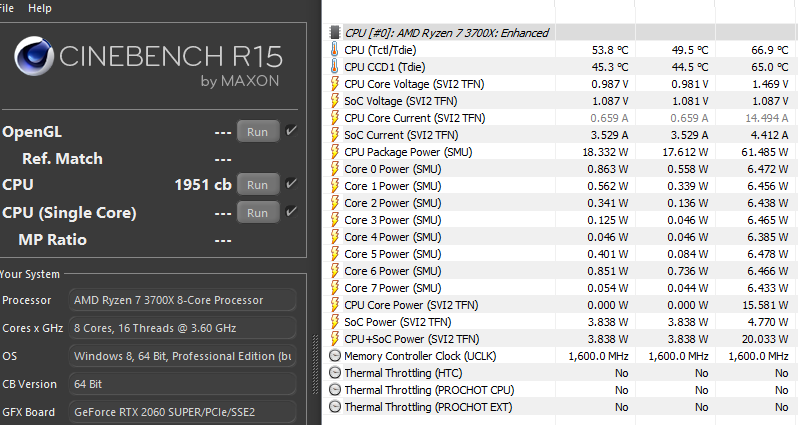Image resolution: width=798 pixels, height=425 pixels.
Task: Click the GFX Board info field
Action: tap(182, 412)
